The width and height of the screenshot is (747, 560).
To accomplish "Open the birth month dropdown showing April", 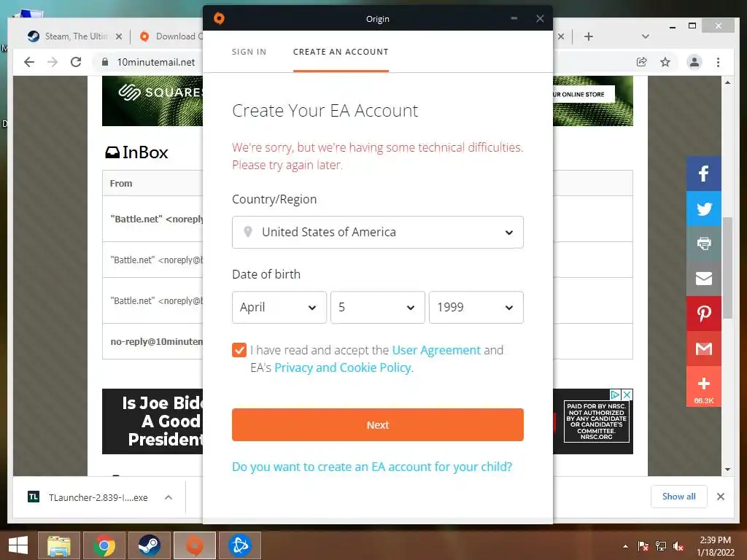I will pos(279,307).
